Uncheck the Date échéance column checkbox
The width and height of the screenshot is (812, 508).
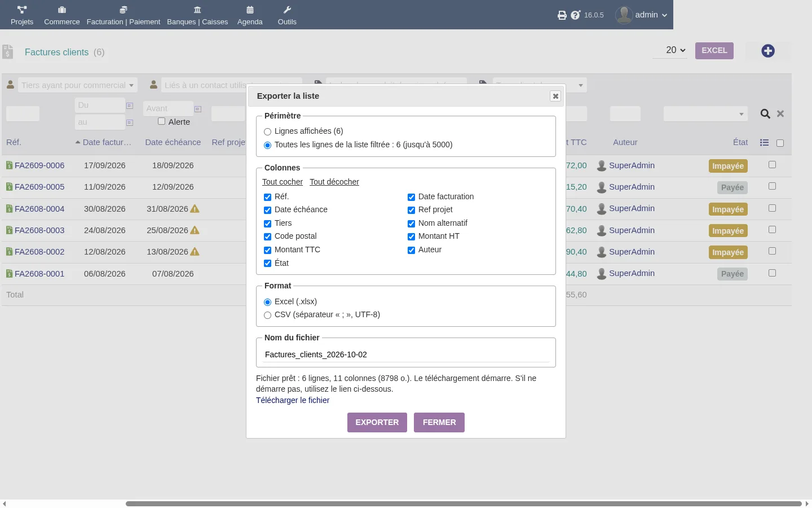click(268, 210)
